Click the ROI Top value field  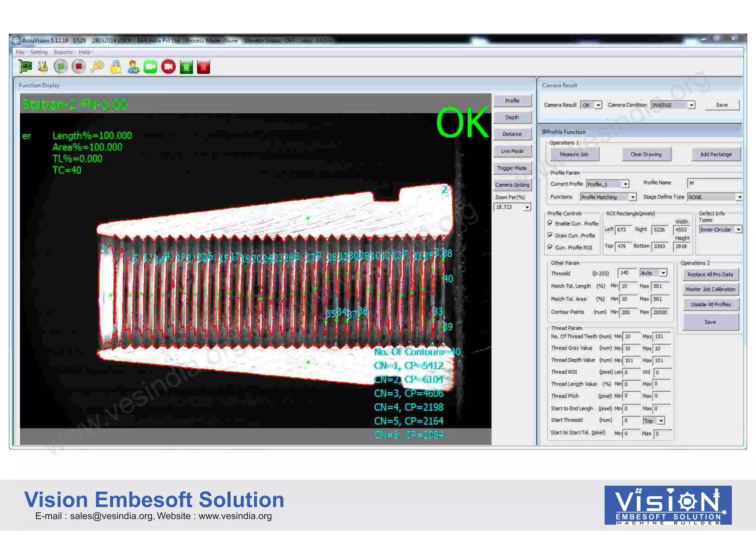pyautogui.click(x=623, y=246)
